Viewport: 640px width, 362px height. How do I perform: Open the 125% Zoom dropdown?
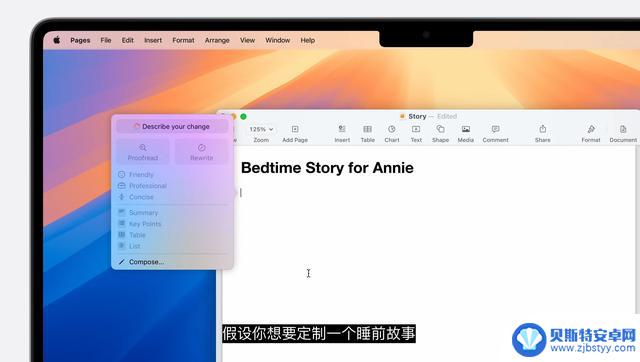point(261,129)
